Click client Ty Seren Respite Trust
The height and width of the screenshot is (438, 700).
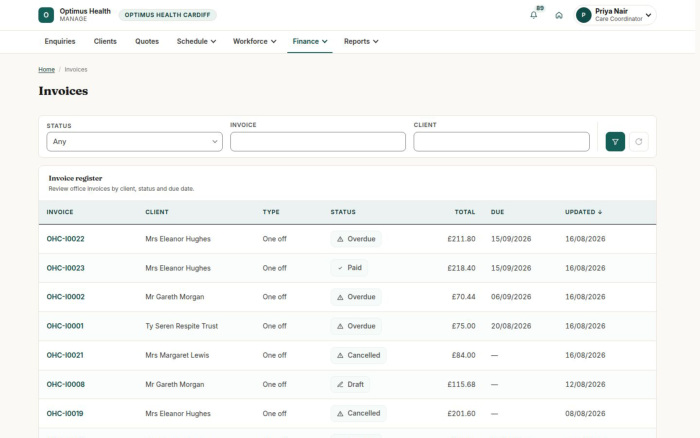(x=182, y=326)
